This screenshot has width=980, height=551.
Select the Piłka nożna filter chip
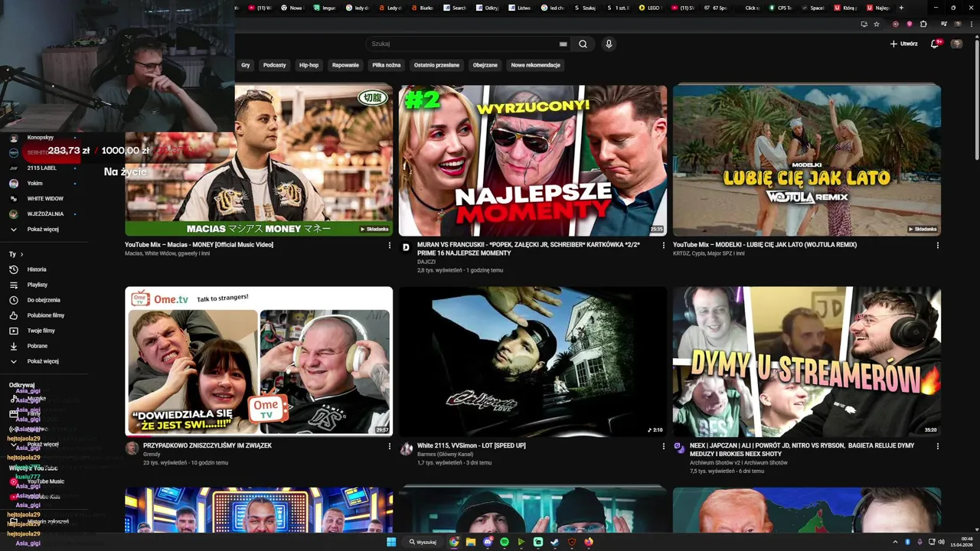pyautogui.click(x=387, y=65)
